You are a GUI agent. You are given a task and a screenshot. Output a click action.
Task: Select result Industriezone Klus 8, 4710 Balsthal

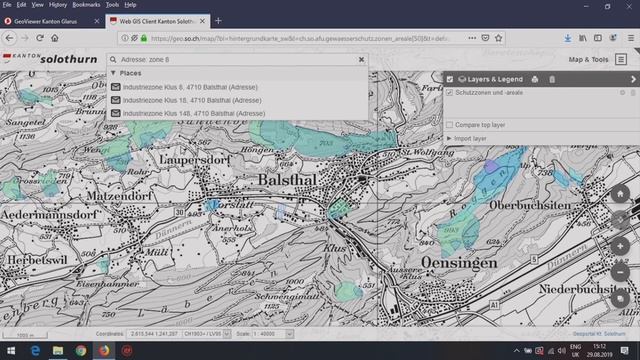point(237,87)
